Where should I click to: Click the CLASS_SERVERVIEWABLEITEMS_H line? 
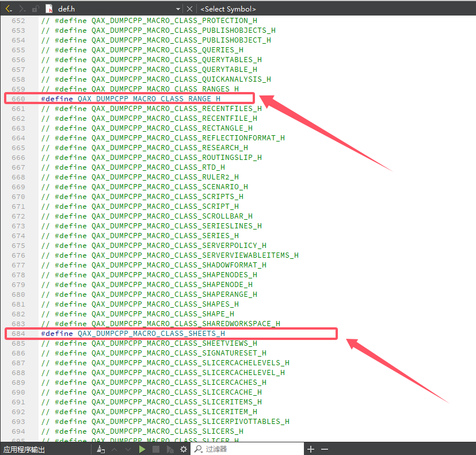pyautogui.click(x=170, y=255)
